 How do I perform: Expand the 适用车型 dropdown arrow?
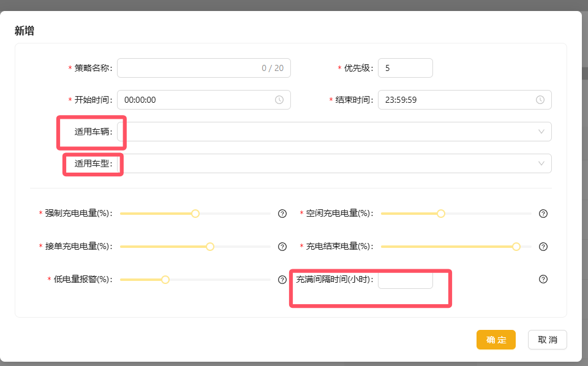tap(541, 163)
